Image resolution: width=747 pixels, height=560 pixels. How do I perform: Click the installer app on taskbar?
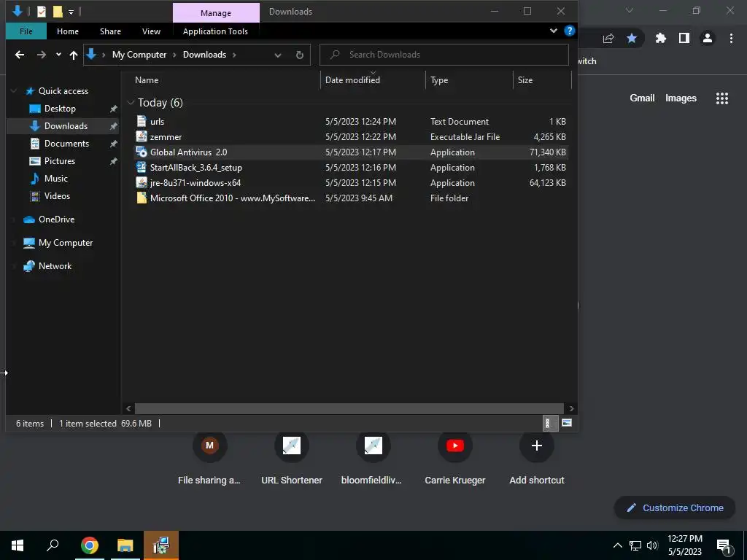(161, 545)
